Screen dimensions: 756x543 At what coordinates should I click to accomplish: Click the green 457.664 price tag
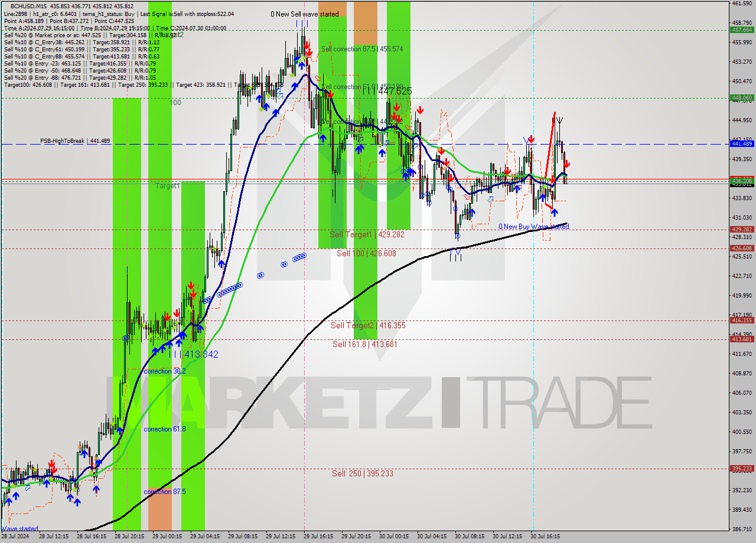pos(742,30)
